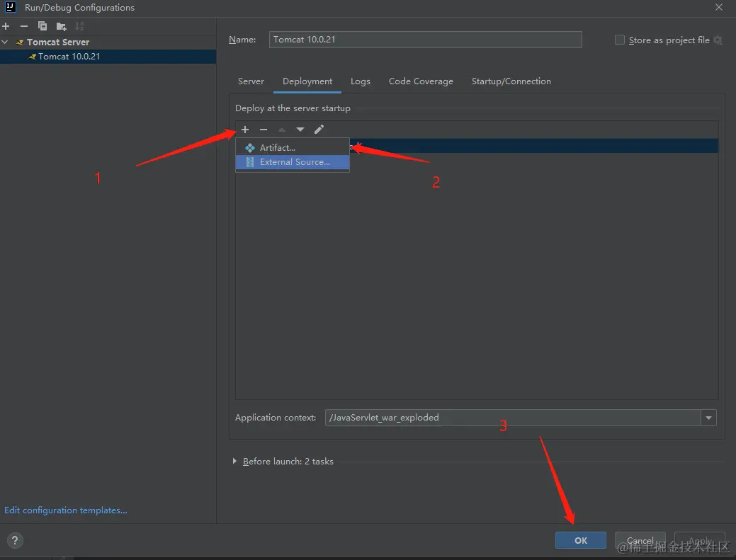Move the deployment item down
This screenshot has height=560, width=736.
(300, 130)
